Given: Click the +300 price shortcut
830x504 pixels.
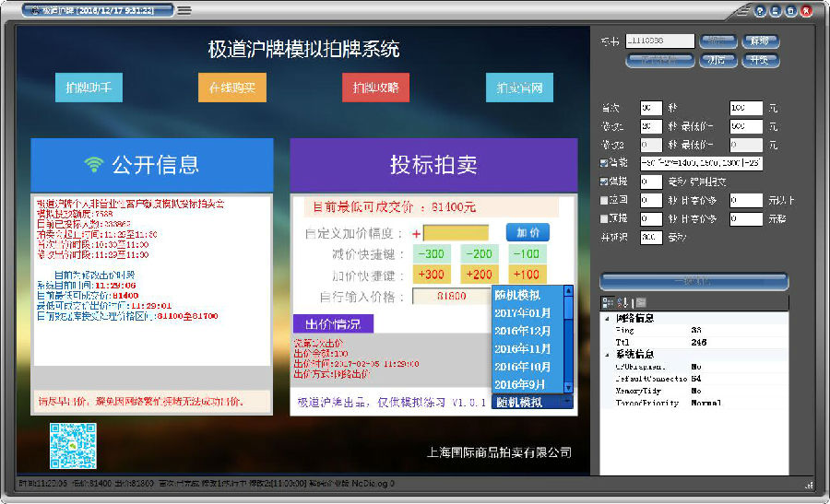Looking at the screenshot, I should point(432,275).
